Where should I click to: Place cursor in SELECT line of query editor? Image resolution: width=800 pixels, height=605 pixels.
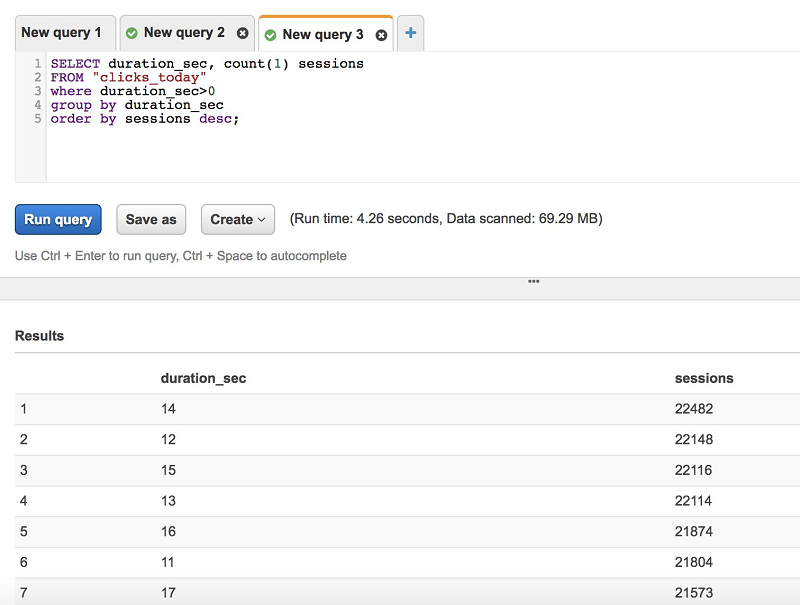pyautogui.click(x=207, y=64)
